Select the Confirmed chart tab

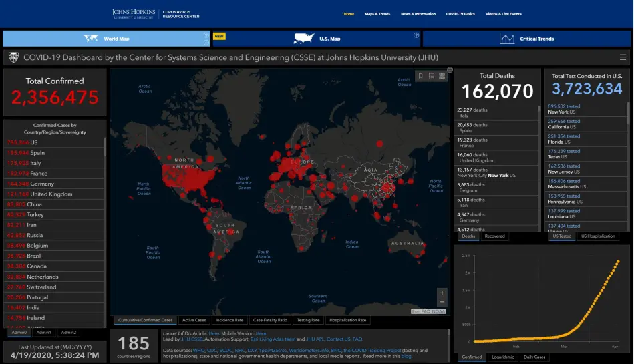[472, 357]
